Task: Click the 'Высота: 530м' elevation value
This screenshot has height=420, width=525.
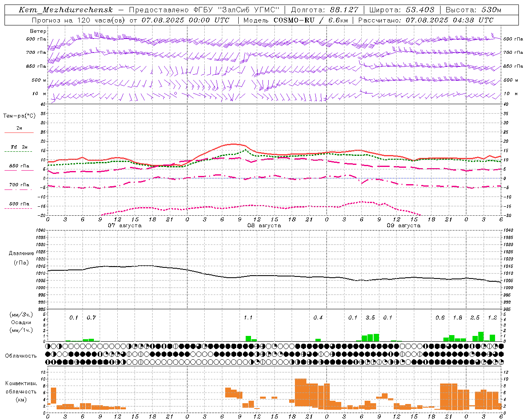Action: (473, 10)
